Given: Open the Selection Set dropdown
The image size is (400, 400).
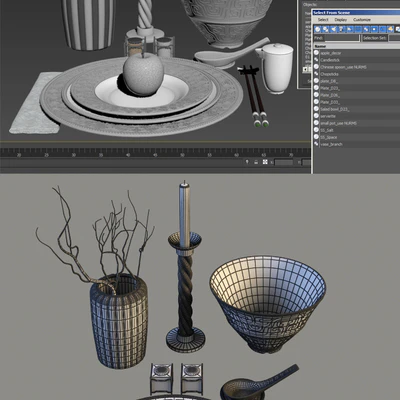Looking at the screenshot, I should tap(394, 38).
